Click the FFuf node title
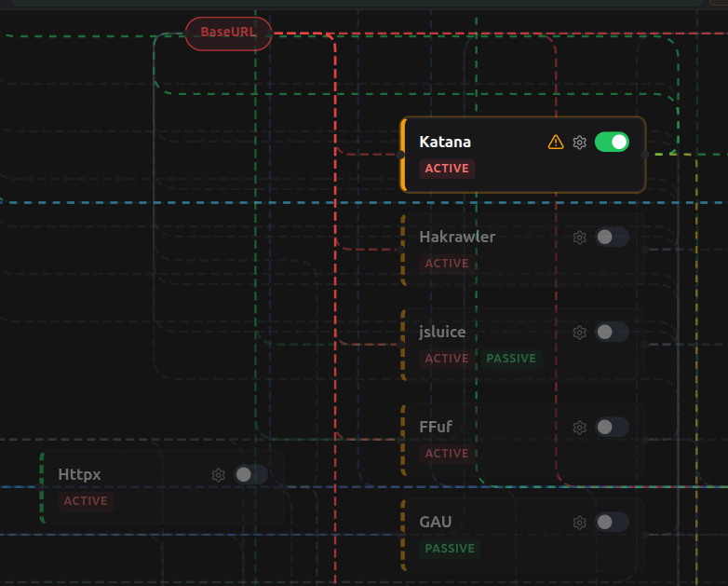Viewport: 728px width, 586px height. [x=436, y=427]
